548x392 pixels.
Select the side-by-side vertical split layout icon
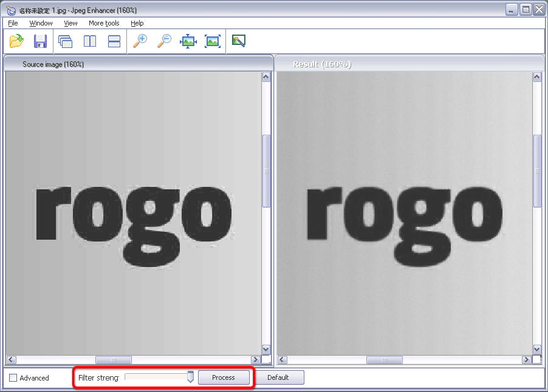[90, 41]
